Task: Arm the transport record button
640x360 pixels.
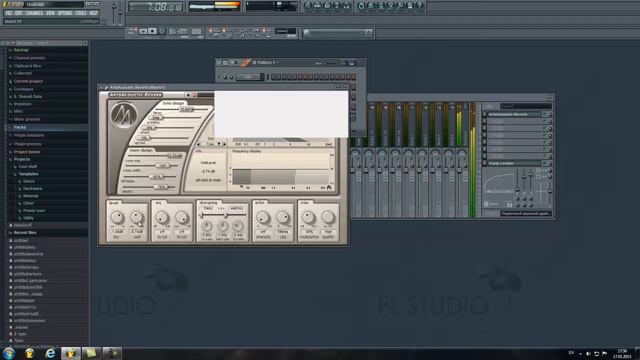Action: pyautogui.click(x=162, y=31)
